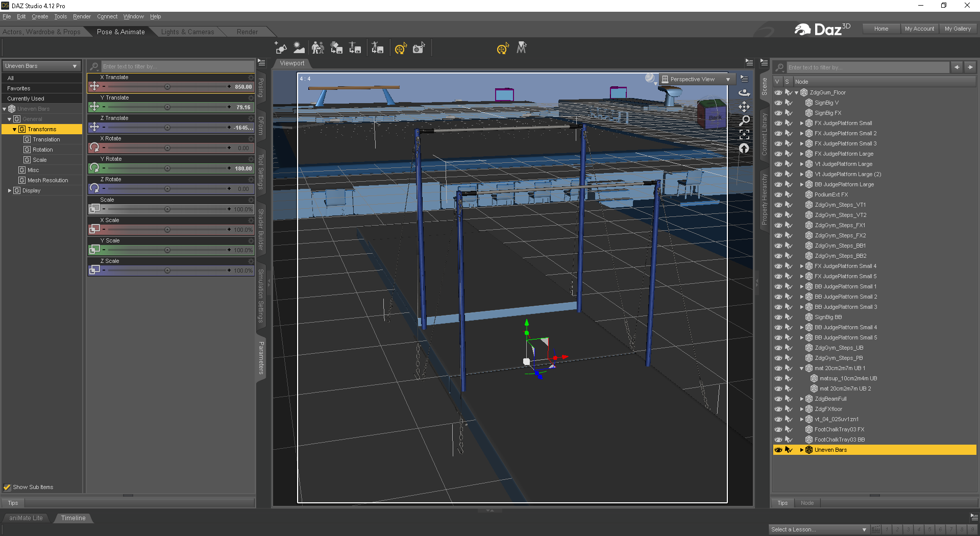Click the viewport orbit/rotate camera control
This screenshot has height=536, width=980.
tap(744, 93)
